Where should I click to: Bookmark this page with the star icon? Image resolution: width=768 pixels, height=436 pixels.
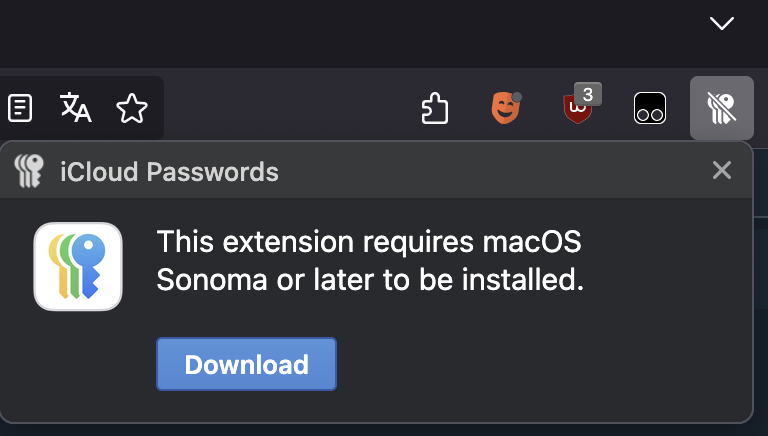pos(132,108)
